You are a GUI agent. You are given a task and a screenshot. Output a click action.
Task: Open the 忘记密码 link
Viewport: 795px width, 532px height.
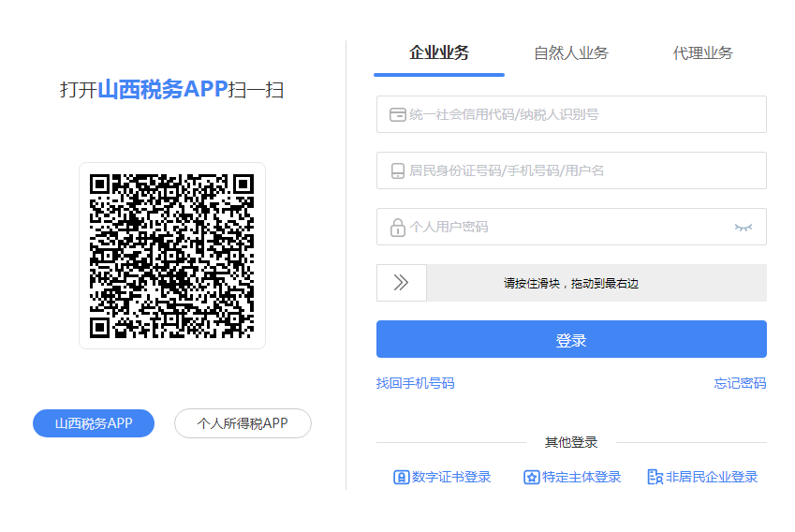pos(740,383)
